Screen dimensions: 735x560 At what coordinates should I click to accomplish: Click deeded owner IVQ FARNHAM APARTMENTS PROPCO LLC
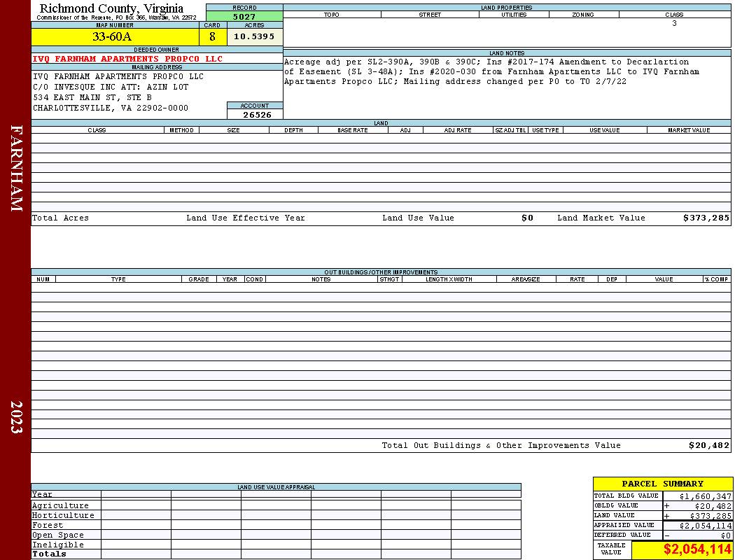point(127,59)
